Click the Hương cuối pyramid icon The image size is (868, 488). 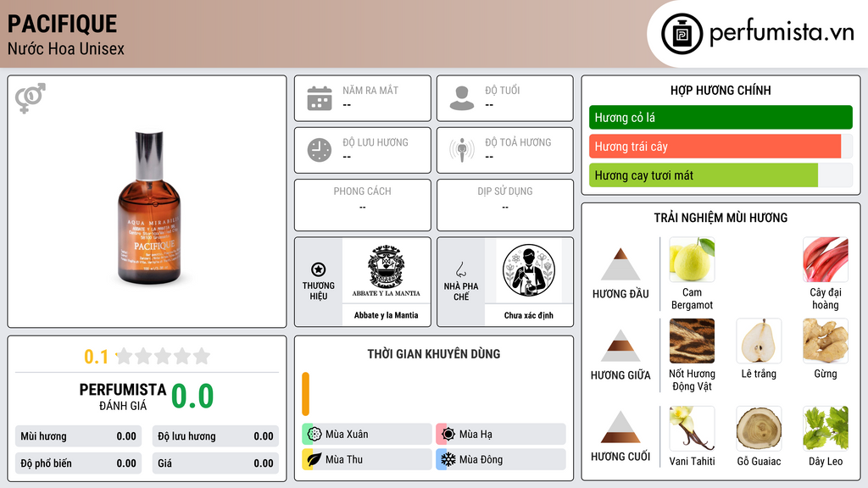(x=620, y=427)
